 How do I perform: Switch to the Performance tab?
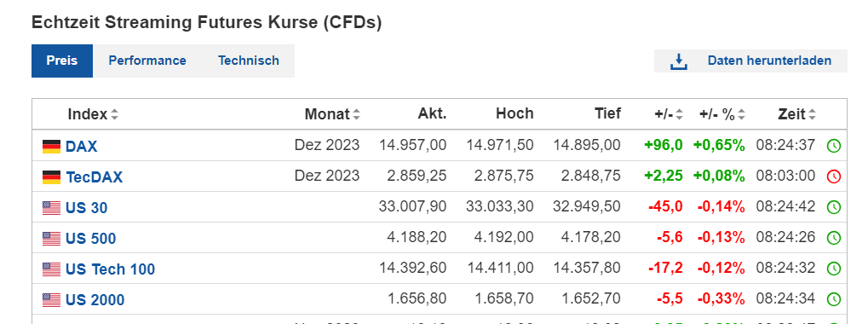pyautogui.click(x=147, y=61)
